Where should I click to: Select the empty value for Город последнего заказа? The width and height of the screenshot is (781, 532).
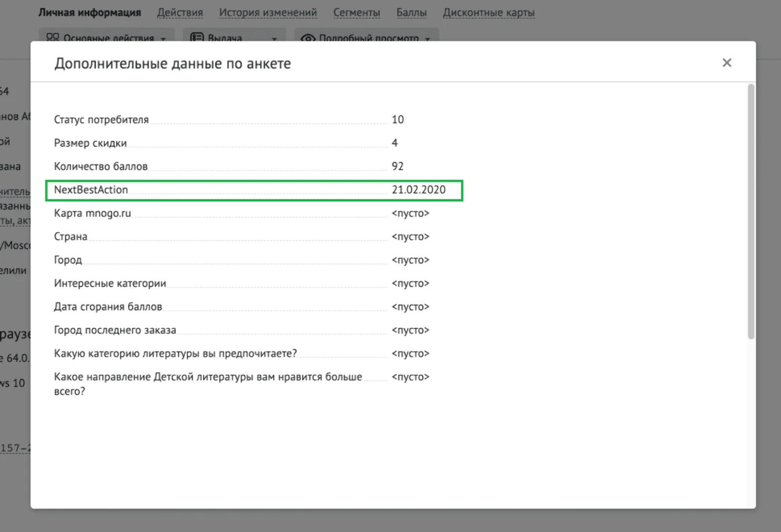(410, 330)
